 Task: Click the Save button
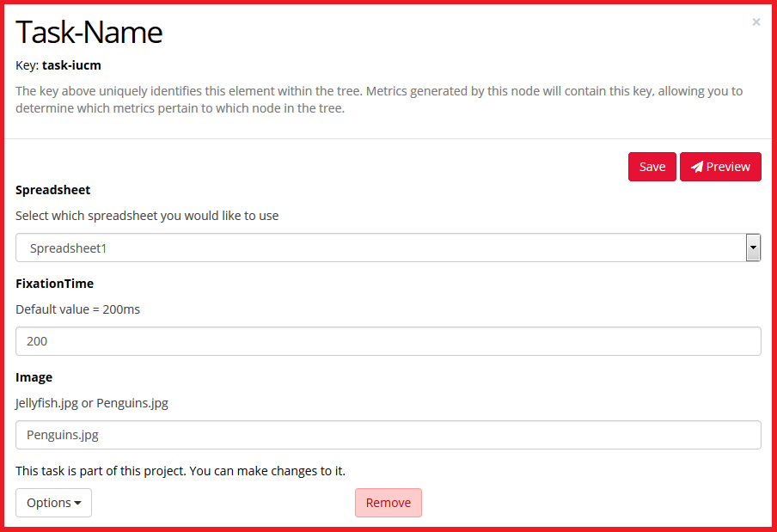(x=652, y=167)
